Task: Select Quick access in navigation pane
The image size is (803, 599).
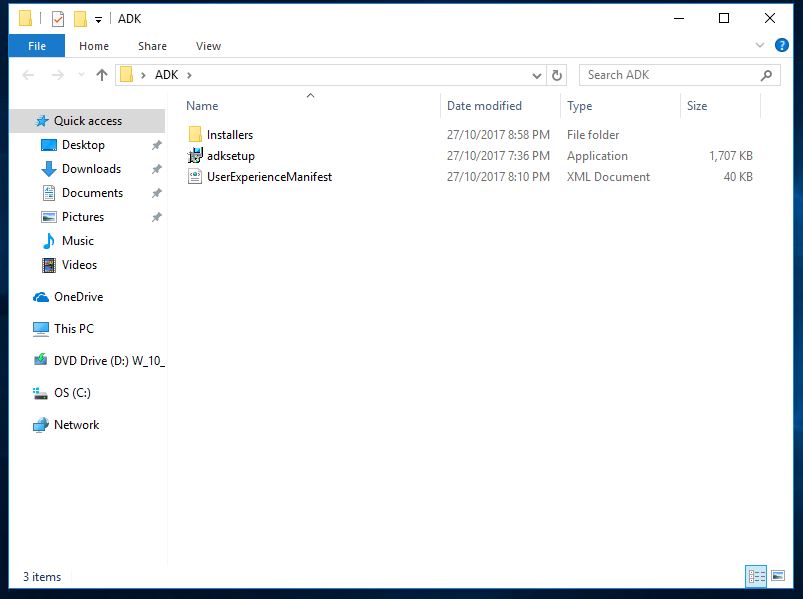Action: tap(88, 121)
